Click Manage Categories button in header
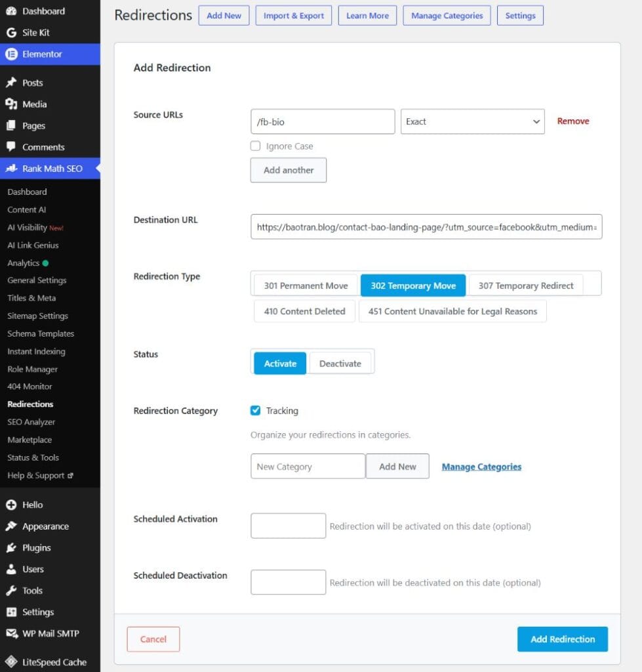This screenshot has width=642, height=672. [447, 16]
